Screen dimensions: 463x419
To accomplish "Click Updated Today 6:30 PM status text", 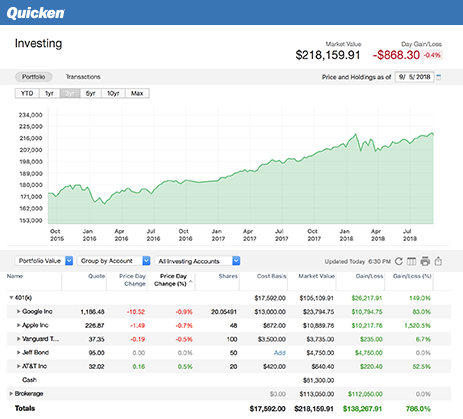I will pyautogui.click(x=358, y=262).
